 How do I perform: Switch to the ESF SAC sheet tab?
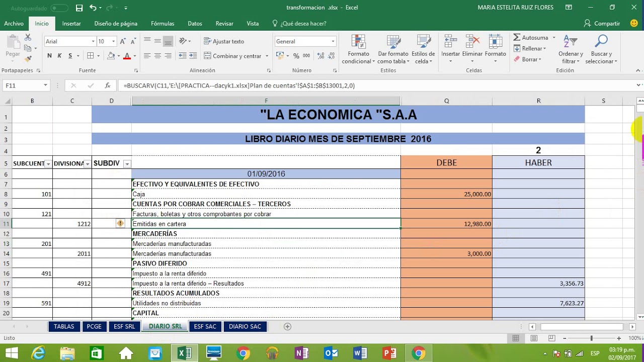205,326
